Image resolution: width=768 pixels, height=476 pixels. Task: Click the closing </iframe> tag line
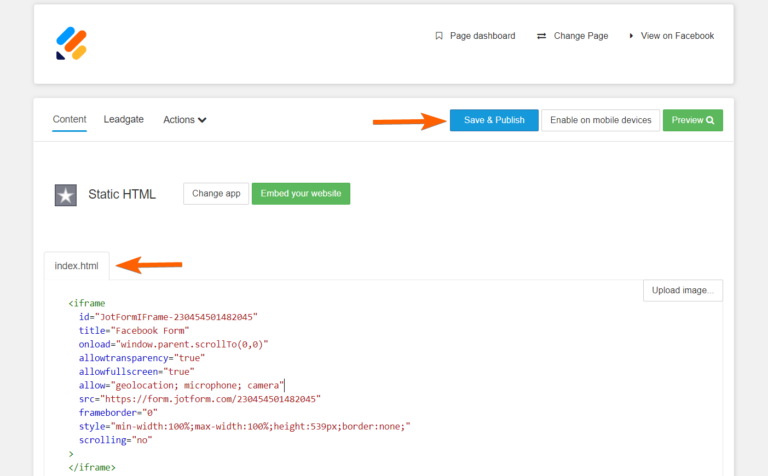pos(92,467)
